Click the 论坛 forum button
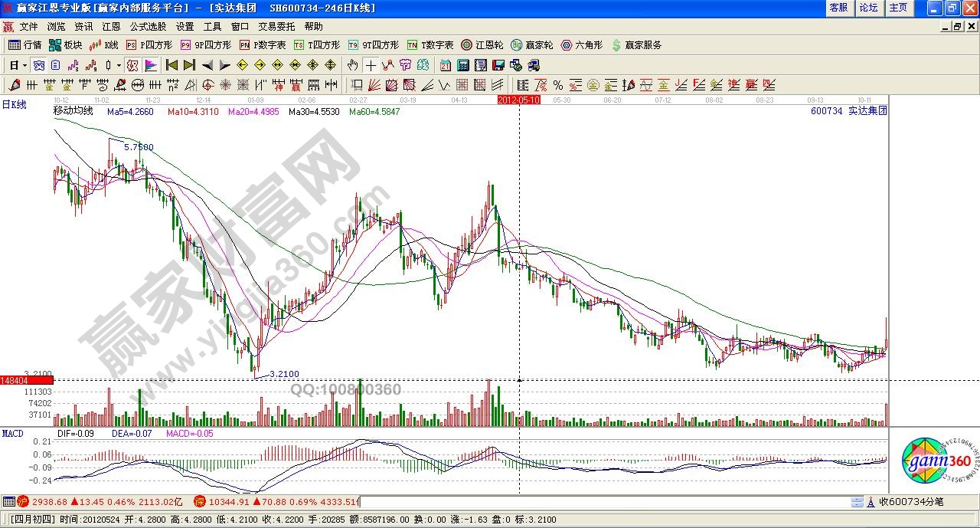 tap(868, 8)
